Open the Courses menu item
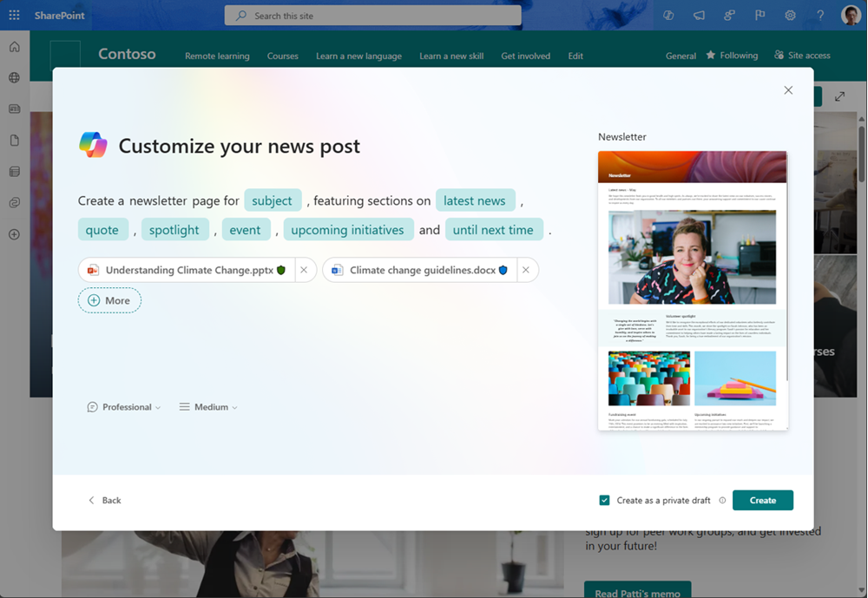The width and height of the screenshot is (868, 598). pyautogui.click(x=282, y=56)
